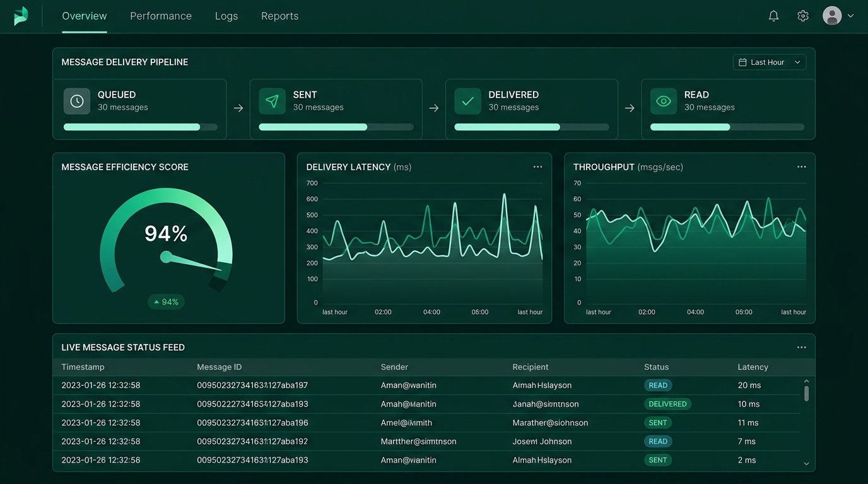Click the feed scrollbar down arrow
This screenshot has width=868, height=484.
[806, 464]
